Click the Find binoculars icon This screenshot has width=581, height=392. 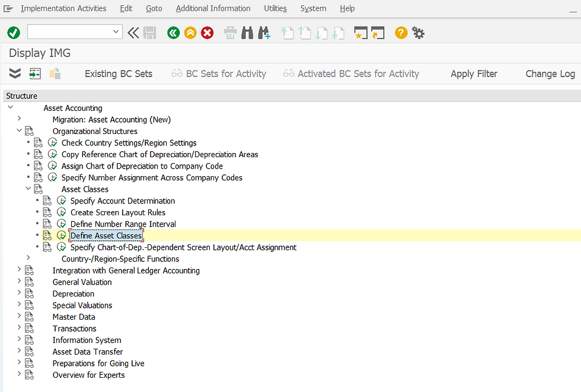247,33
